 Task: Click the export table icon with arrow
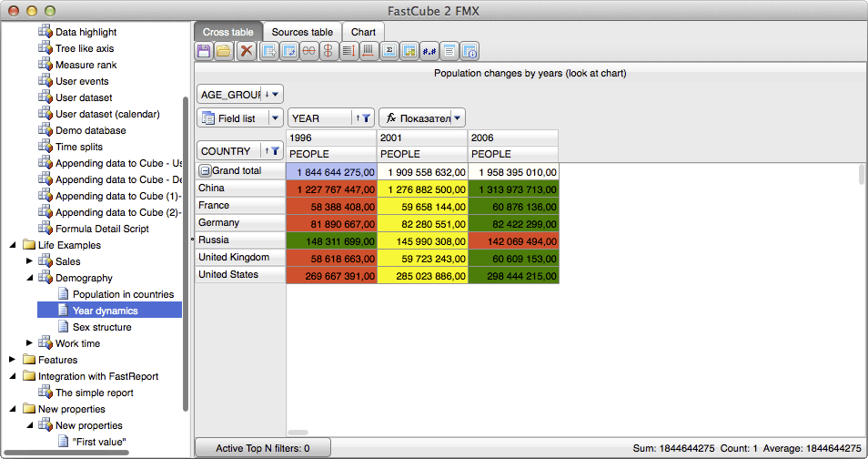coord(269,51)
